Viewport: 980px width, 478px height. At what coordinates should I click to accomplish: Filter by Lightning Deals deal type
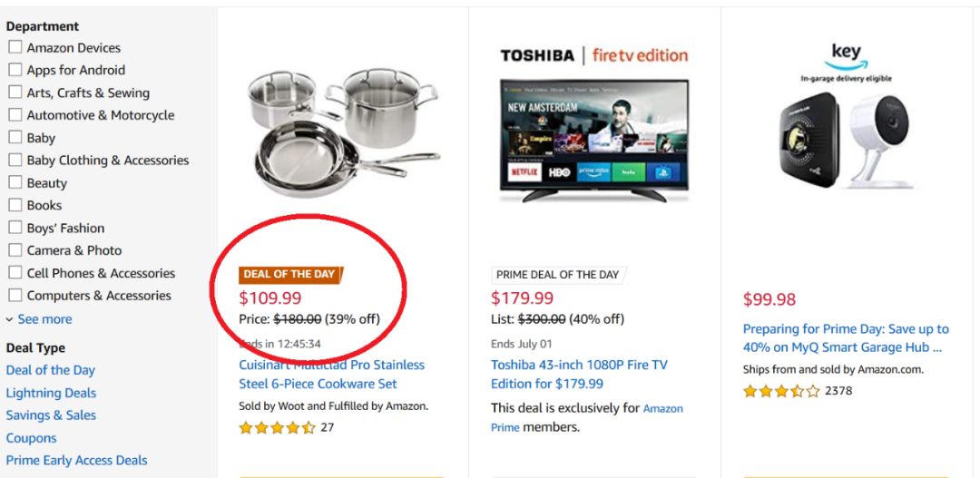(51, 393)
